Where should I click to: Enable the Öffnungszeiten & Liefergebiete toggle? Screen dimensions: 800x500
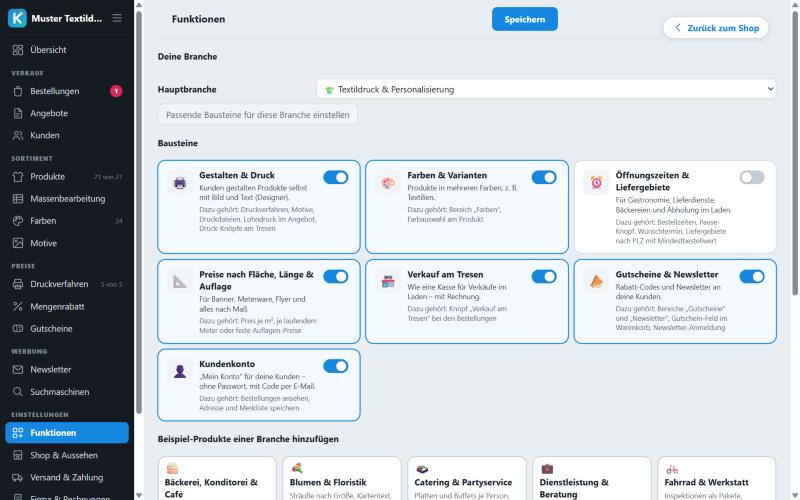[752, 178]
